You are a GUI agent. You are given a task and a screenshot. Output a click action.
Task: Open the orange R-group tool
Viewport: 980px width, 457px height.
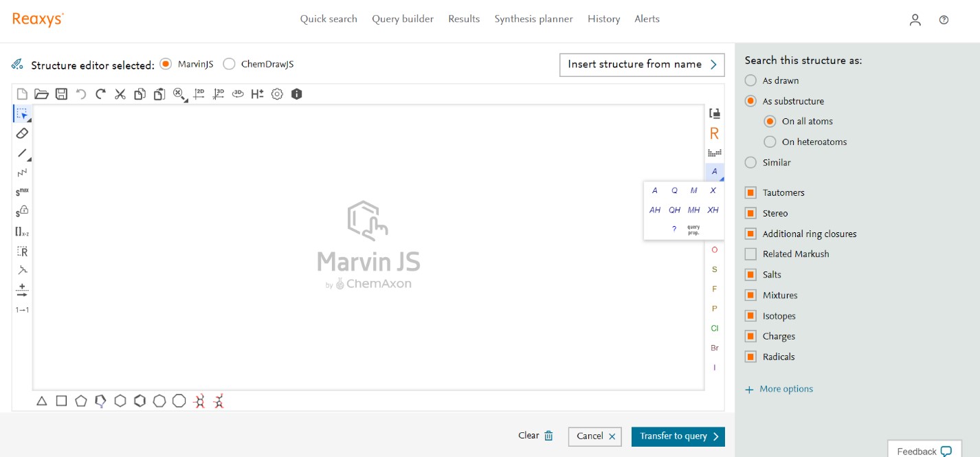[714, 133]
